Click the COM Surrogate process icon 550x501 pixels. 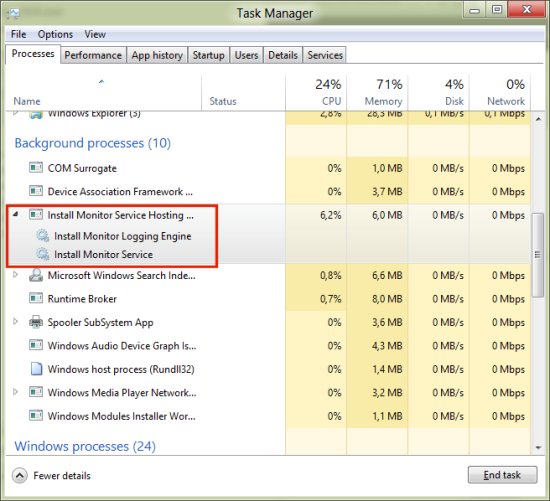(36, 168)
